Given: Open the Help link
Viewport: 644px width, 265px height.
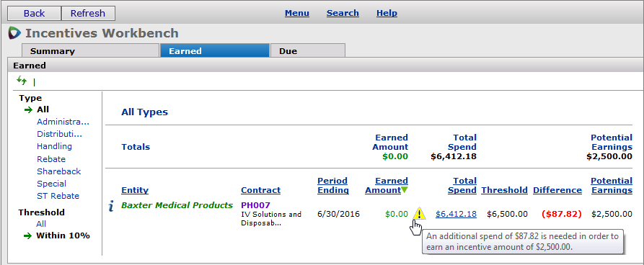Looking at the screenshot, I should 387,13.
